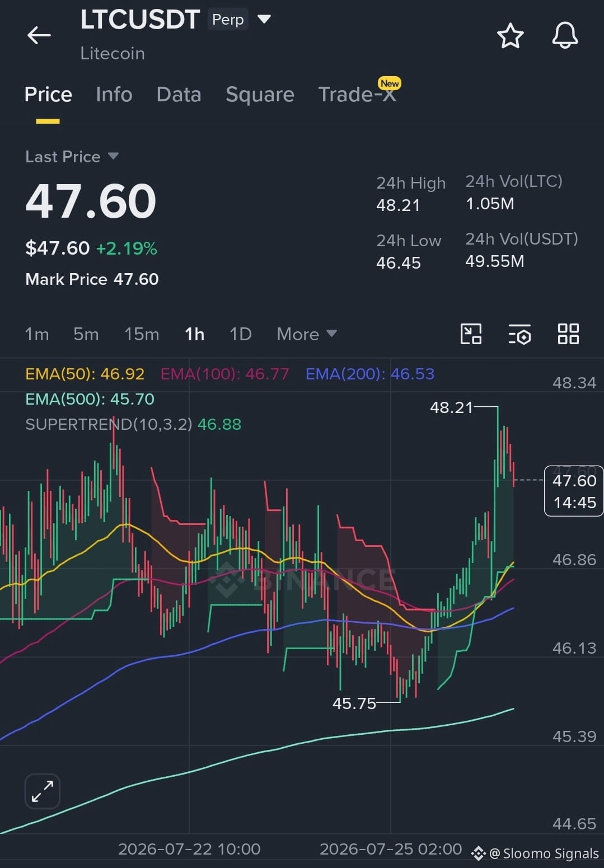Open the drawing tools chart icon
This screenshot has width=604, height=868.
471,334
